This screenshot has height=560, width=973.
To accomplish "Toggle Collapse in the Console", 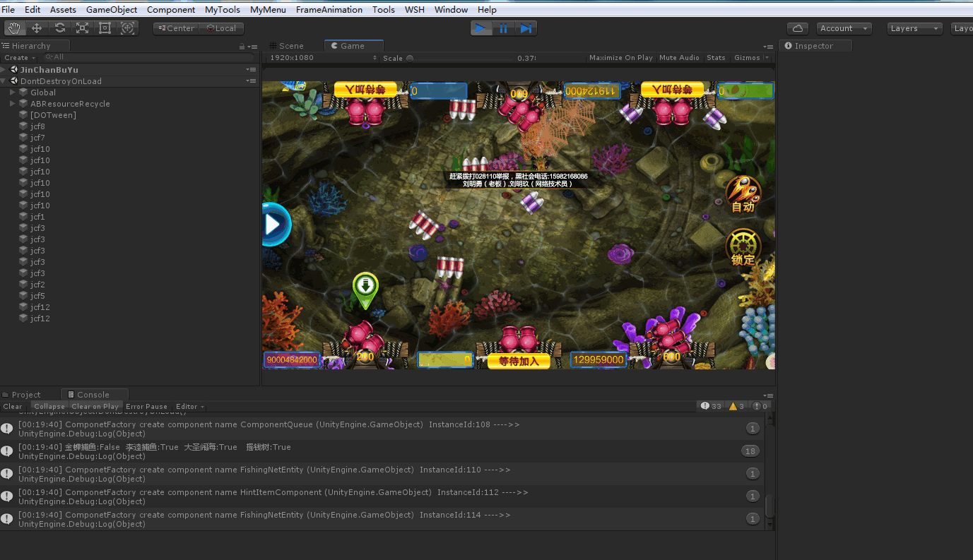I will click(x=49, y=406).
